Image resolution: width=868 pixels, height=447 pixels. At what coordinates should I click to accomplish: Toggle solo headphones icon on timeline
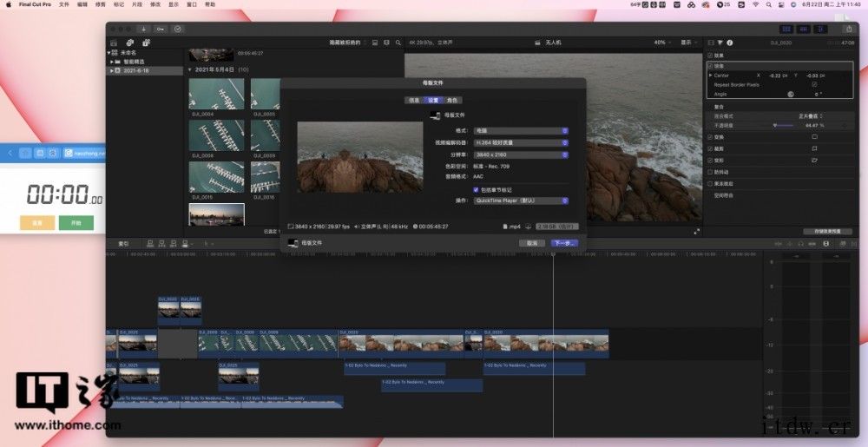coord(801,243)
